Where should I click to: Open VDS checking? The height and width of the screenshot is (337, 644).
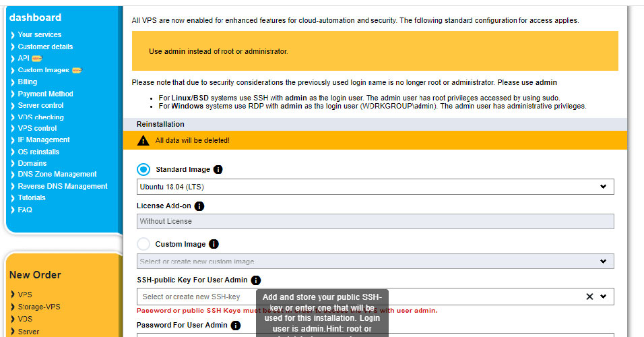click(40, 117)
